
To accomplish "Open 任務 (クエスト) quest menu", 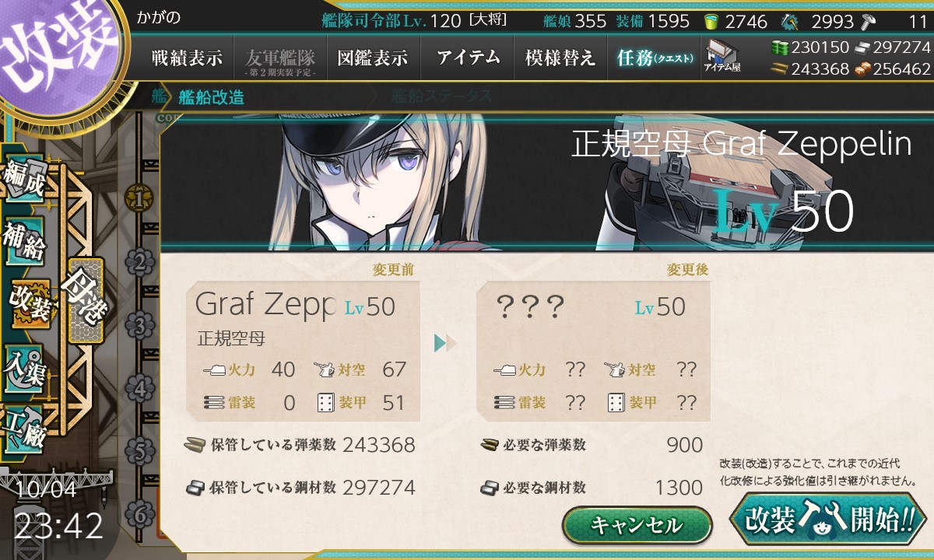I will (x=654, y=58).
